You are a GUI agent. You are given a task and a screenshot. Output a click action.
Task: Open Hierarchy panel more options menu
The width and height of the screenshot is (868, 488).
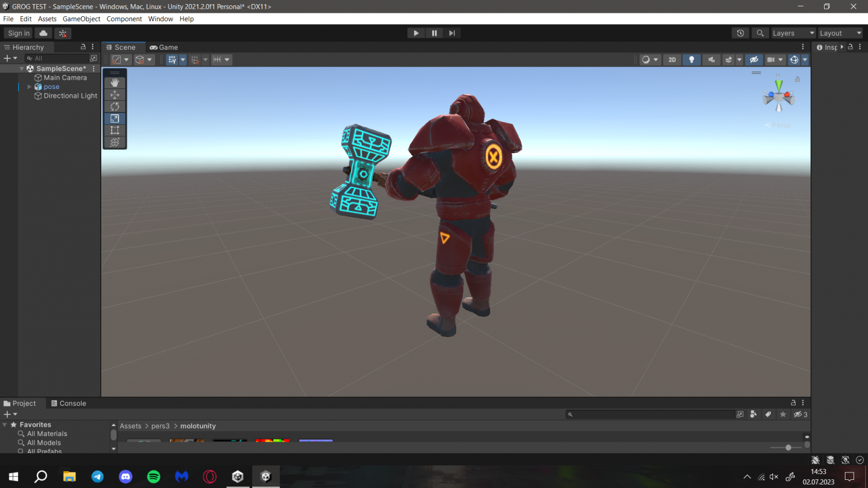[x=93, y=47]
